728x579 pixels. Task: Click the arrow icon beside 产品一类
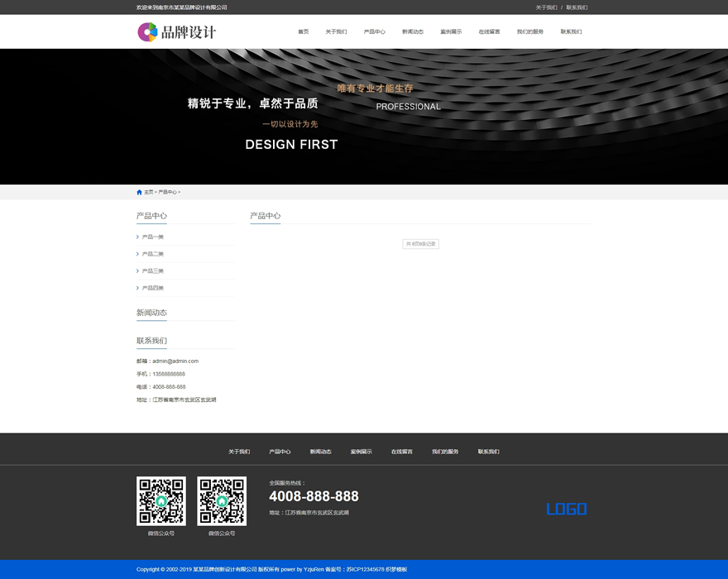coord(137,237)
